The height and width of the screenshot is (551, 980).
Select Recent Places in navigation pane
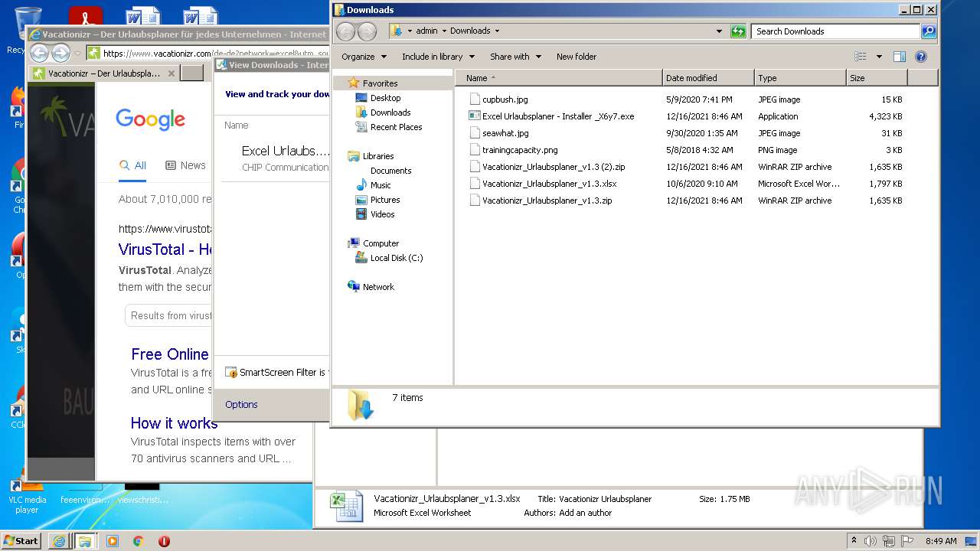tap(396, 127)
